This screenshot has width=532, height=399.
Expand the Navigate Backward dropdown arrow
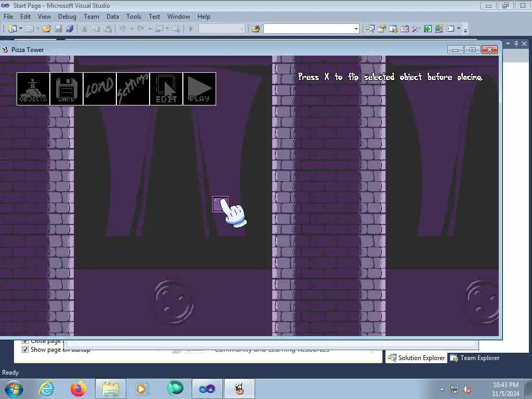coord(167,29)
